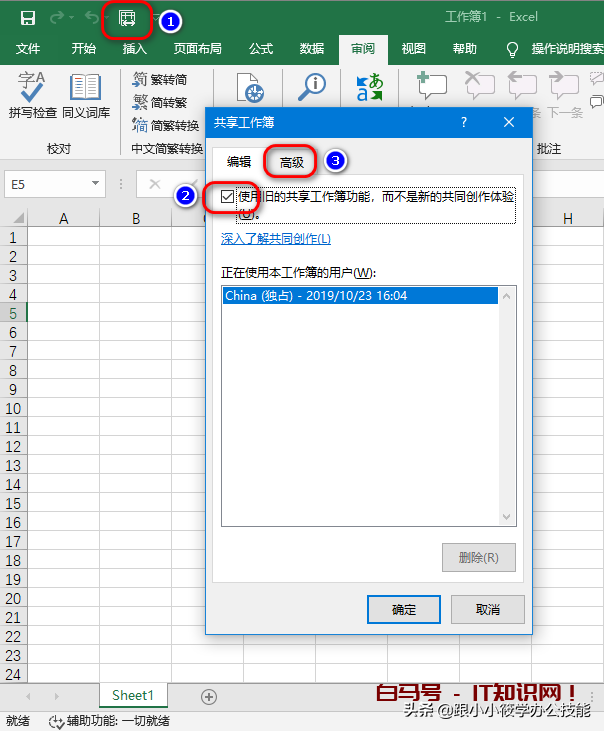This screenshot has width=604, height=731.
Task: Open the 深入了解共同创作 link
Action: (x=275, y=239)
